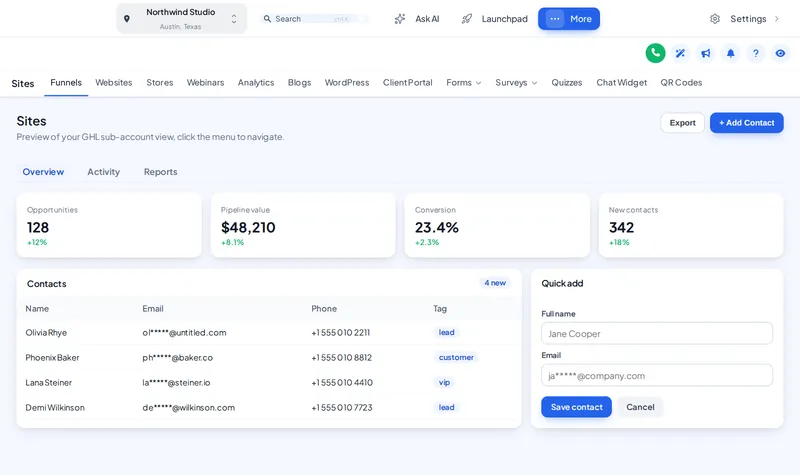
Task: Click the Export button
Action: 683,123
